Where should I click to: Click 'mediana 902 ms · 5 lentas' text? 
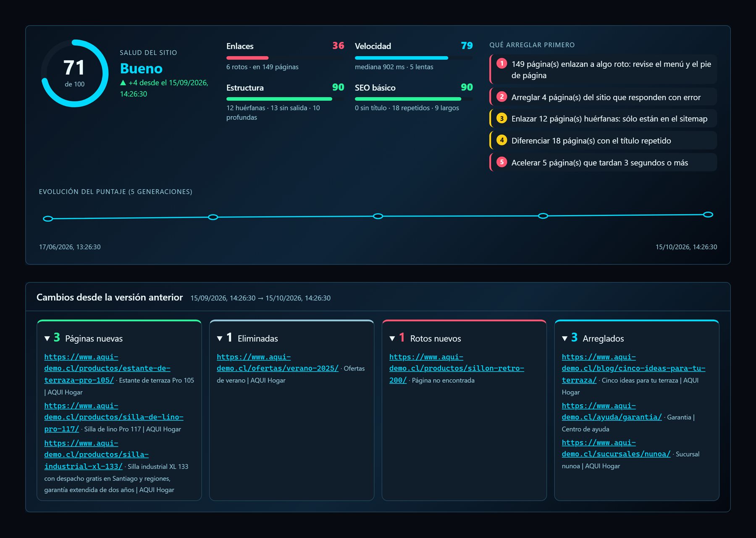(394, 67)
